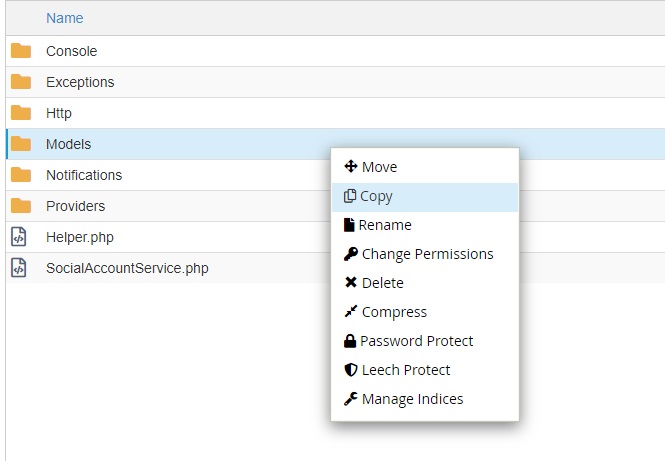Sort files by the Name column header

65,18
